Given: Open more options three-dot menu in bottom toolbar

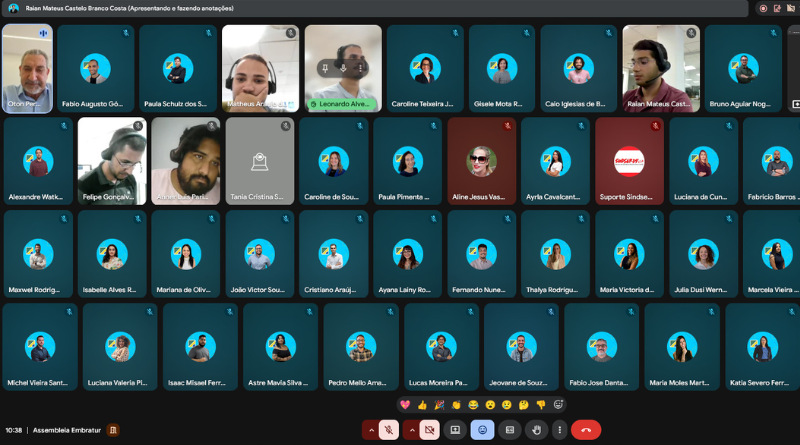Looking at the screenshot, I should 558,430.
